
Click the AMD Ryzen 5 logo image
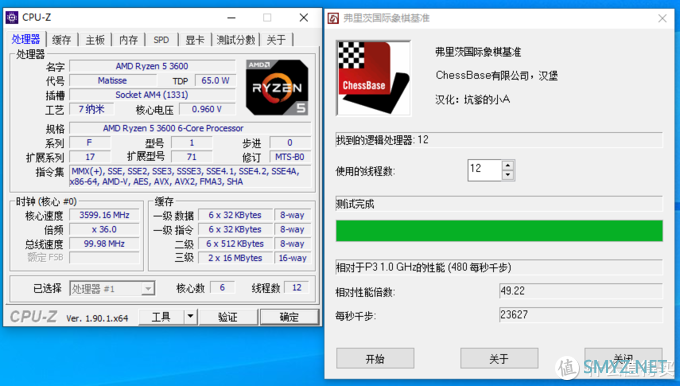277,87
